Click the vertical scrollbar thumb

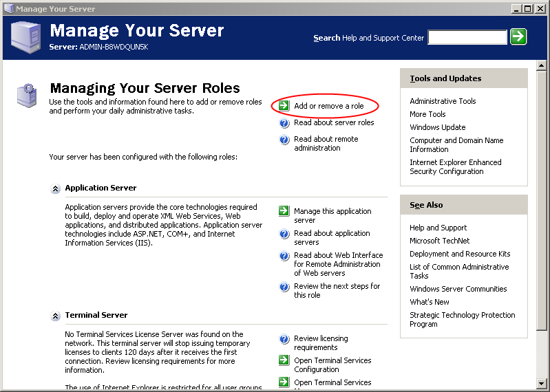pyautogui.click(x=541, y=199)
